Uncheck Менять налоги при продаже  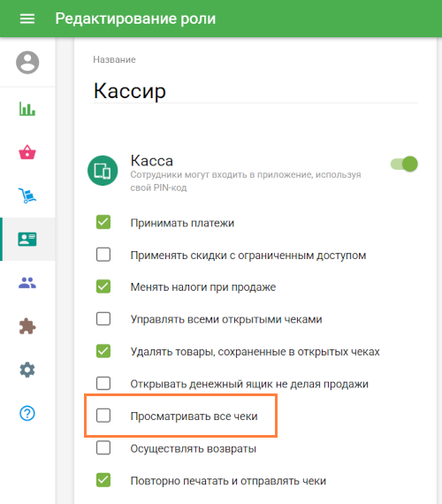(x=103, y=286)
